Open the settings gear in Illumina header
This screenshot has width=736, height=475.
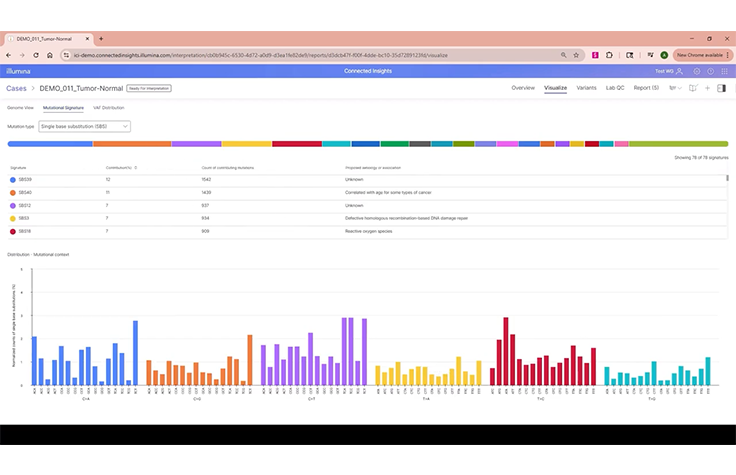pyautogui.click(x=696, y=71)
